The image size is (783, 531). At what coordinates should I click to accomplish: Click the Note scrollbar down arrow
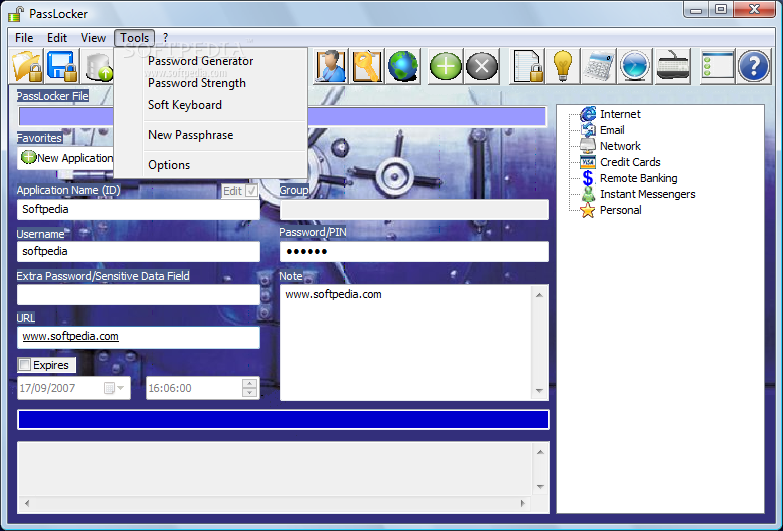pyautogui.click(x=539, y=391)
